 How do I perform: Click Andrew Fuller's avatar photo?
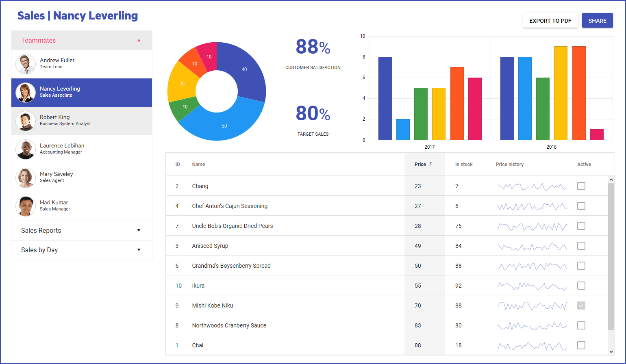(26, 64)
